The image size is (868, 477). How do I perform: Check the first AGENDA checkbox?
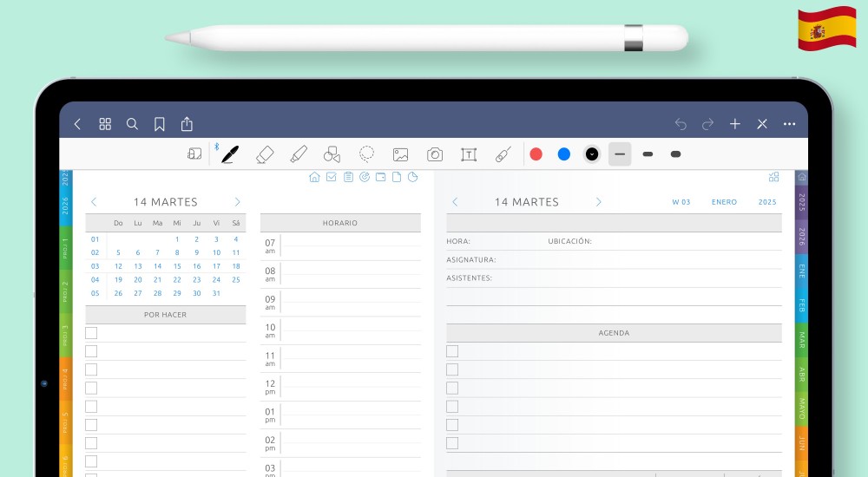coord(452,351)
